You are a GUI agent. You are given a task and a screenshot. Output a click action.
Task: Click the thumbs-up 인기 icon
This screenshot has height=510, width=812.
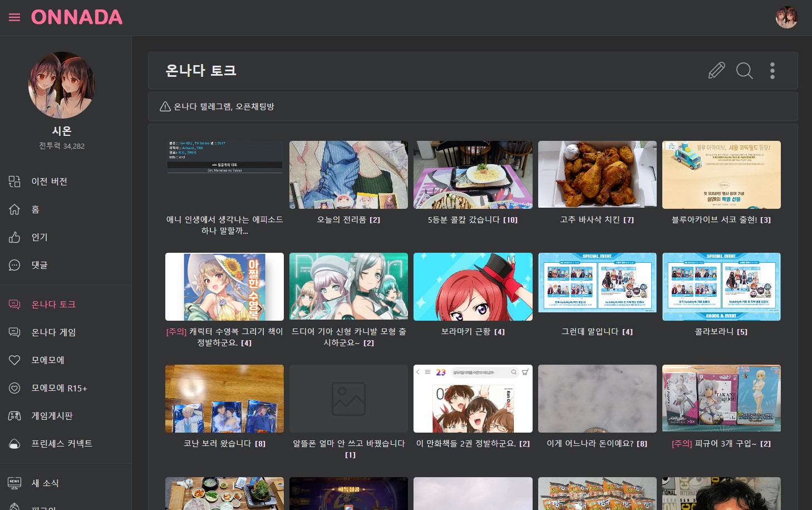pyautogui.click(x=14, y=237)
